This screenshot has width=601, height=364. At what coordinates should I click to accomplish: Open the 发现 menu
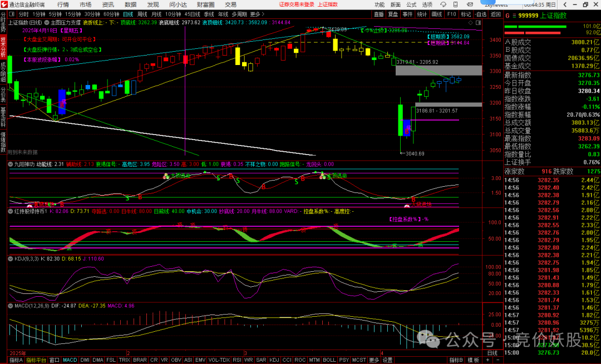coord(153,4)
